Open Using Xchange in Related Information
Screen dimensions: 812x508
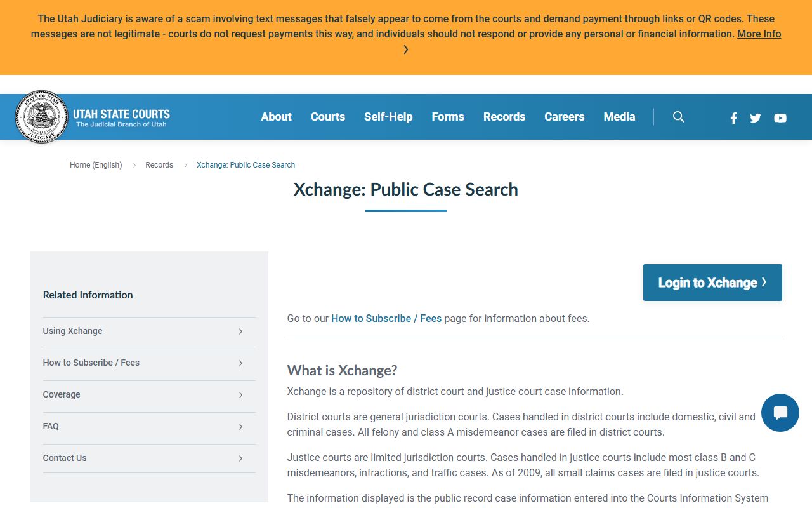coord(149,331)
